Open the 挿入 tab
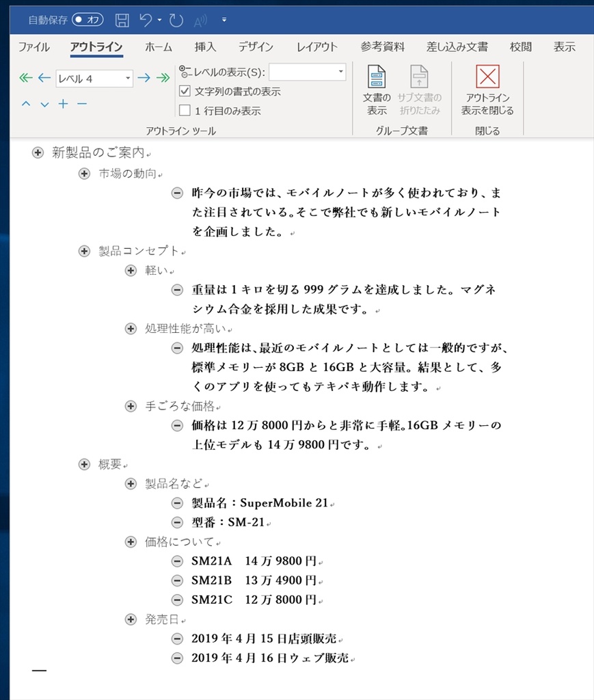Screen dimensions: 594x700 pos(205,47)
